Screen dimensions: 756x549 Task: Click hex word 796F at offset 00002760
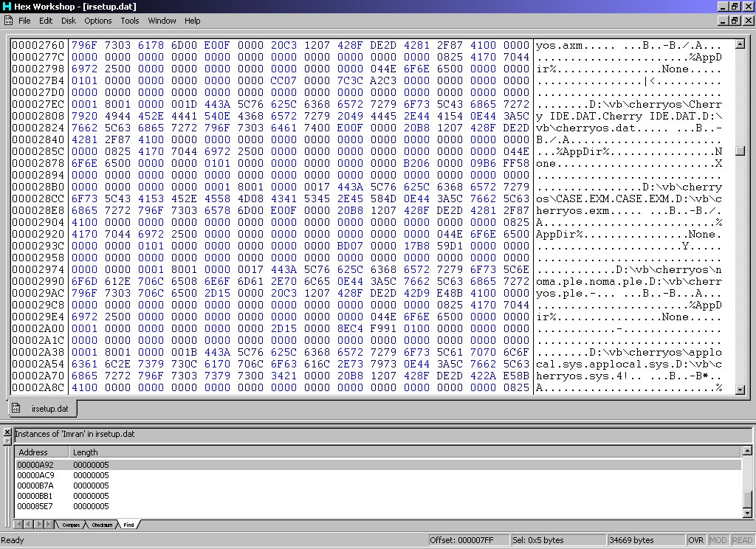(x=84, y=45)
